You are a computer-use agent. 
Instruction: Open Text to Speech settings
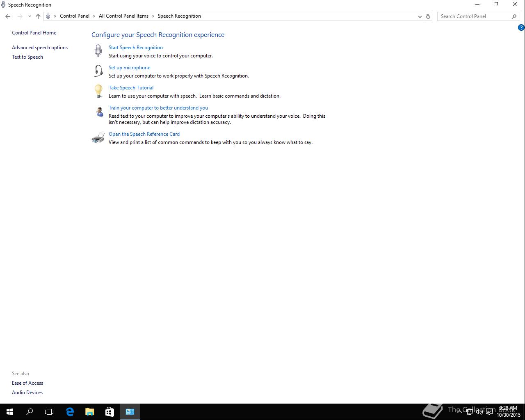(x=27, y=57)
